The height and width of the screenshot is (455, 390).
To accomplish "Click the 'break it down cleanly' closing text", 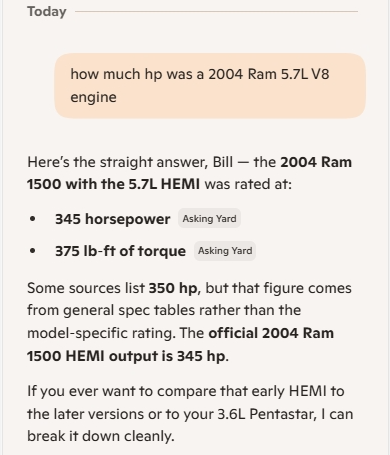I will click(101, 436).
